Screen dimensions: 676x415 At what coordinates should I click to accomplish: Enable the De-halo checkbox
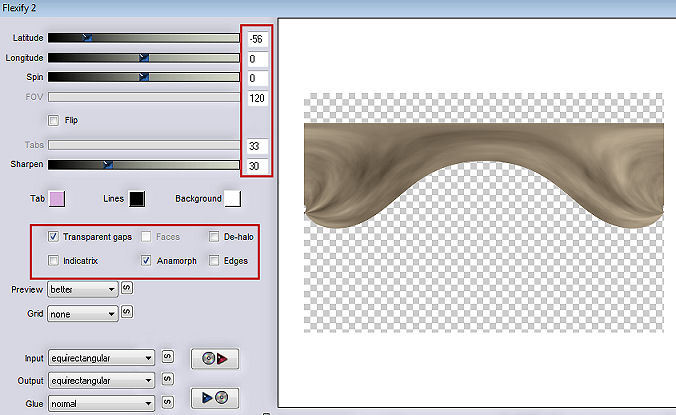coord(214,237)
